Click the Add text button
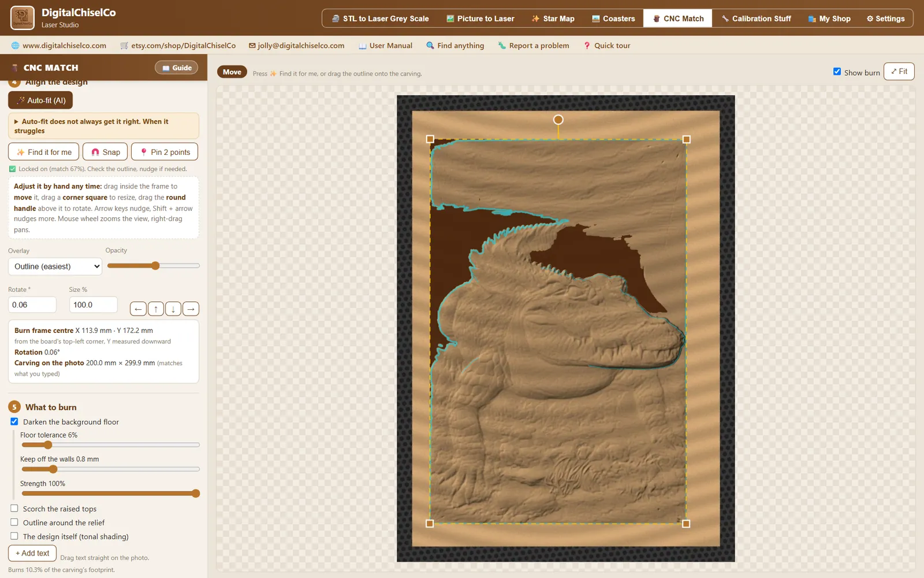 [32, 553]
